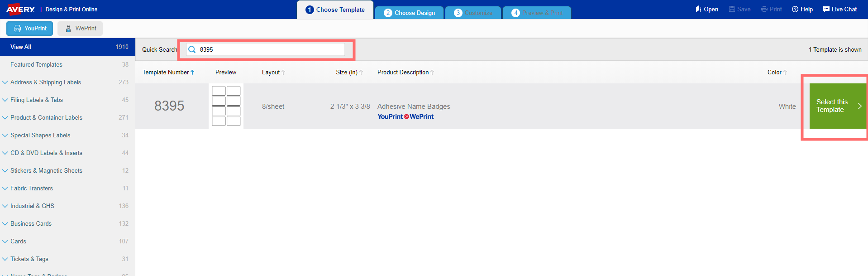Click step 3 number circle

click(x=458, y=13)
